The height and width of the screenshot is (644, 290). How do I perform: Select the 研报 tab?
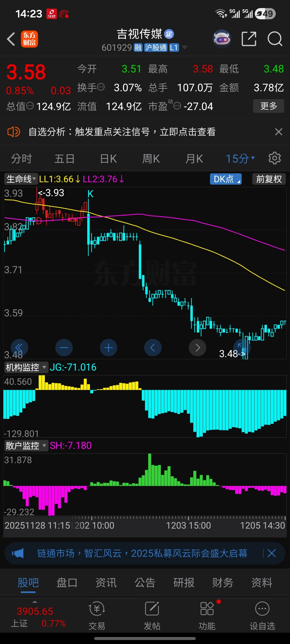coord(184,583)
